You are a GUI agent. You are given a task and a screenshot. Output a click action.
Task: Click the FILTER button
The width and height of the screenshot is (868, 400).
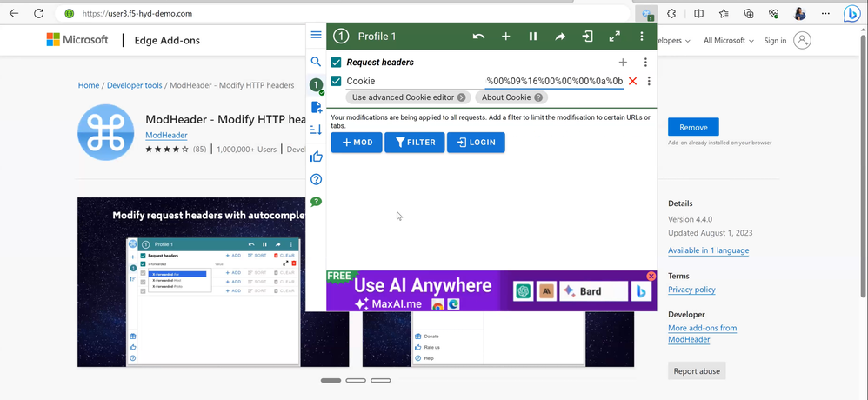pyautogui.click(x=415, y=143)
